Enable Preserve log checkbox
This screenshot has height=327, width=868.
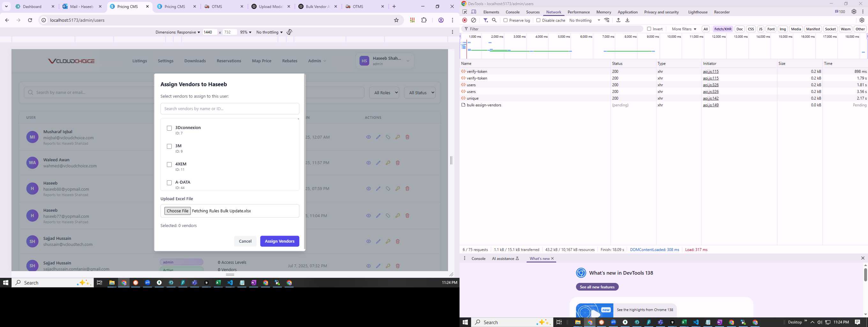pos(505,20)
